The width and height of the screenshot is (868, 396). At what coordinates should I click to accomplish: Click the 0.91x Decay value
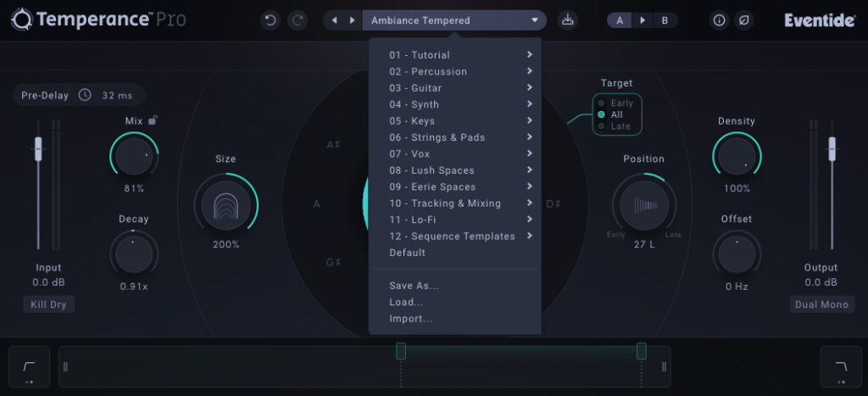[134, 287]
